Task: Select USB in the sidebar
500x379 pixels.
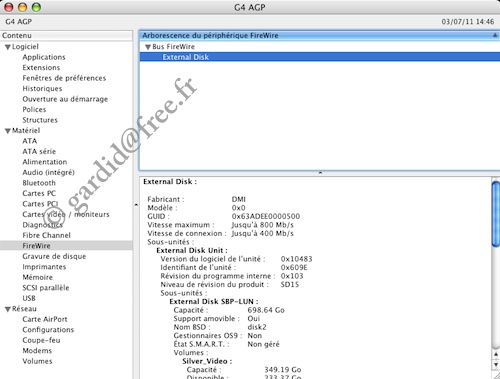Action: point(29,298)
